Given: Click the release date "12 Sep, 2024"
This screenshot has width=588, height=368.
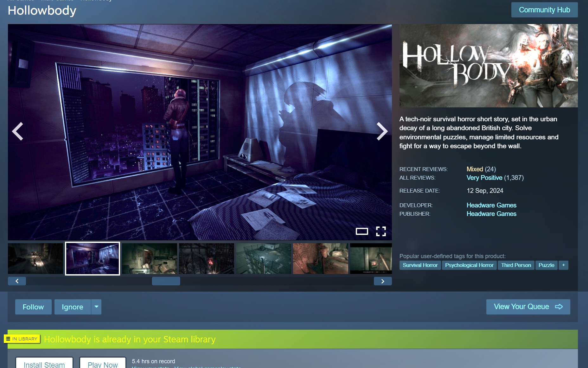Looking at the screenshot, I should coord(485,191).
